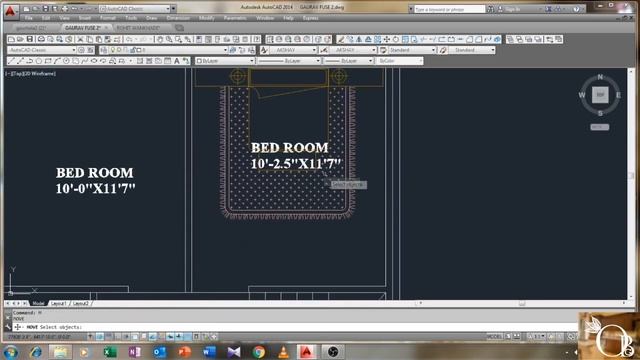640x360 pixels.
Task: Click Save in Standard toolbar
Action: 30,39
